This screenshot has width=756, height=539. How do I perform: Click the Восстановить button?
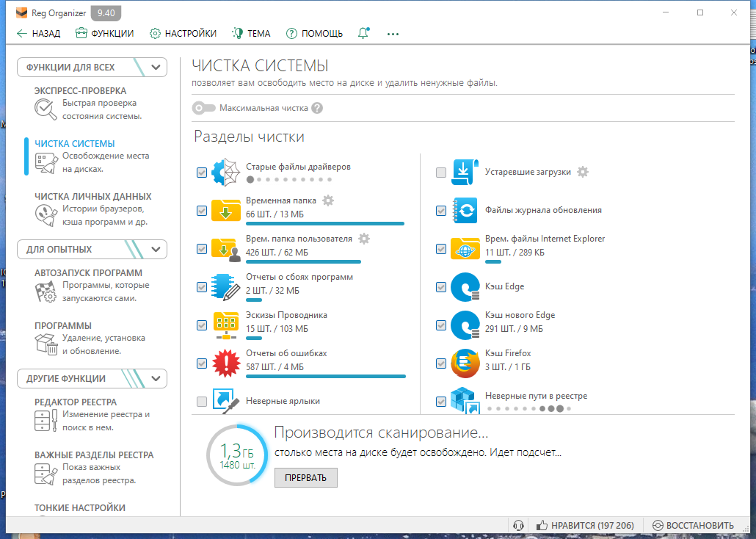[693, 526]
